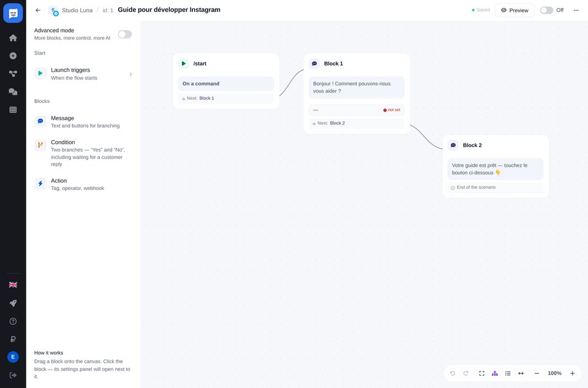Turn on the flow Off switch
This screenshot has height=388, width=588.
(546, 10)
